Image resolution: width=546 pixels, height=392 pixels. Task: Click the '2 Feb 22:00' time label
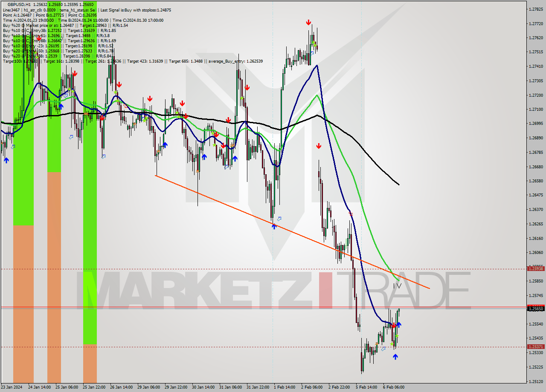[339, 387]
